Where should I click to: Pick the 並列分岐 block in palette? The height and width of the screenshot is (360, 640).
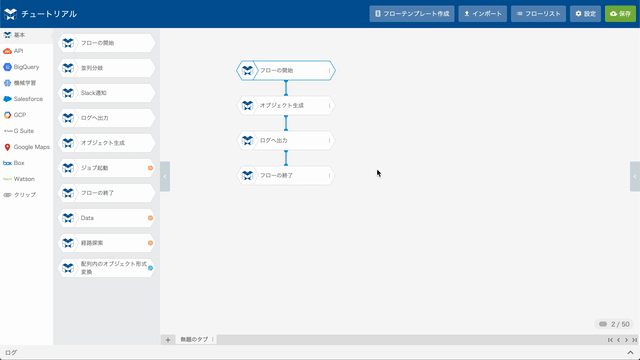pos(107,68)
